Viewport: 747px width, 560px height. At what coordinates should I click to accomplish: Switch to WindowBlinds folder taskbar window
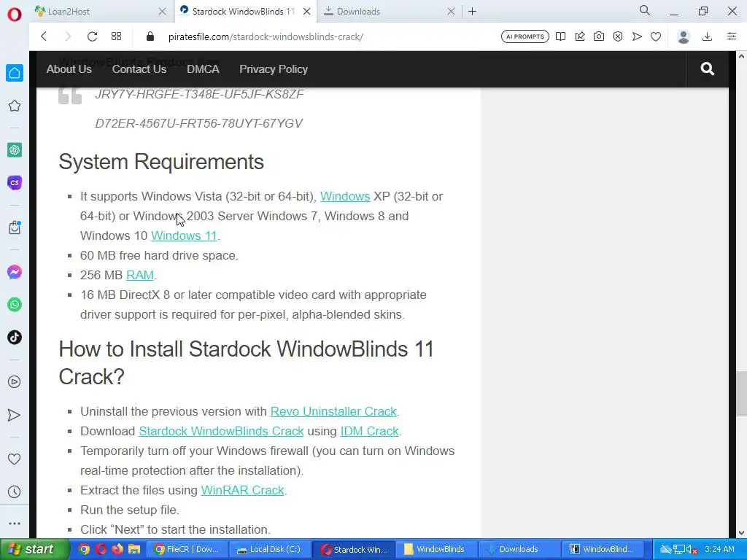tap(436, 549)
